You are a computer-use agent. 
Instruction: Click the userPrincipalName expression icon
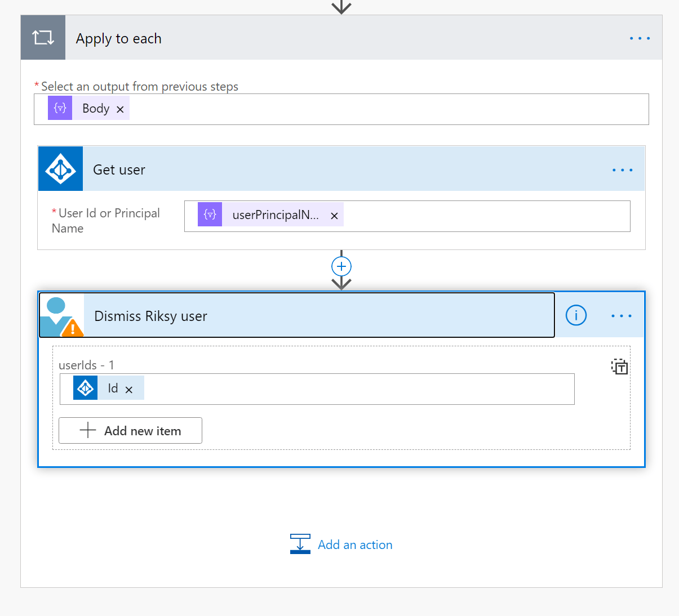(x=210, y=215)
